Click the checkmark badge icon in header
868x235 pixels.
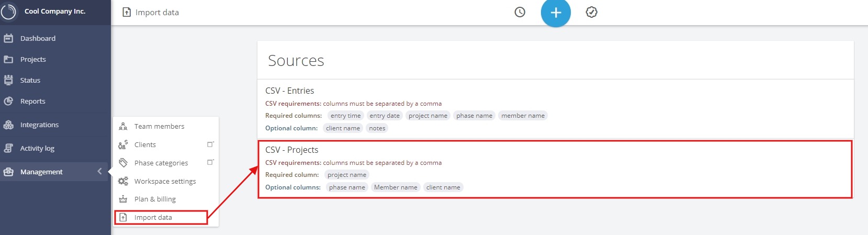(591, 12)
